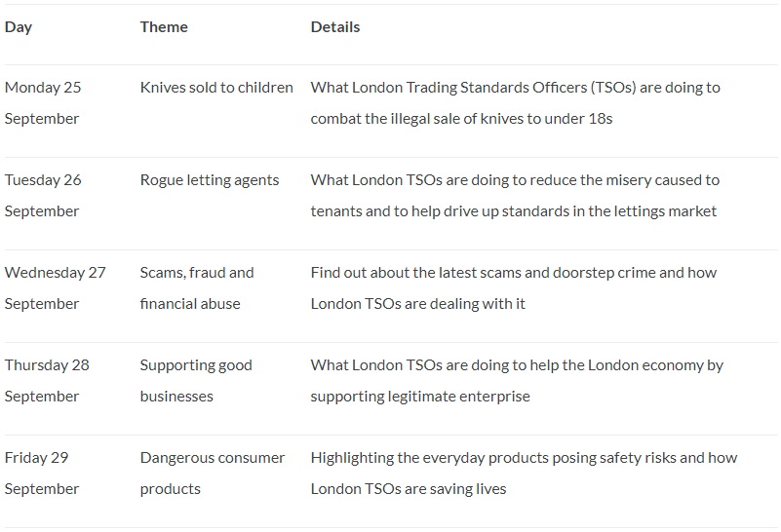Click the text 'London TSOs are dealing with it'
Screen dimensions: 781x532
coord(418,304)
